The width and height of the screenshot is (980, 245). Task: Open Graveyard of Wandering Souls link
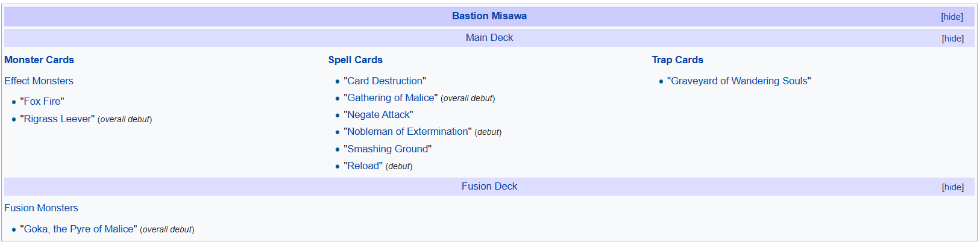point(739,81)
